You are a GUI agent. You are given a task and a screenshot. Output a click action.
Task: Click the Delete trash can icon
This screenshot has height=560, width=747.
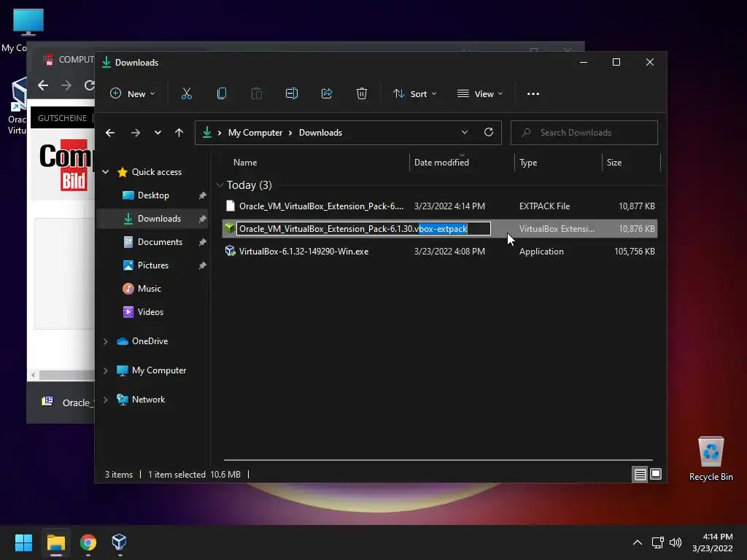(362, 94)
